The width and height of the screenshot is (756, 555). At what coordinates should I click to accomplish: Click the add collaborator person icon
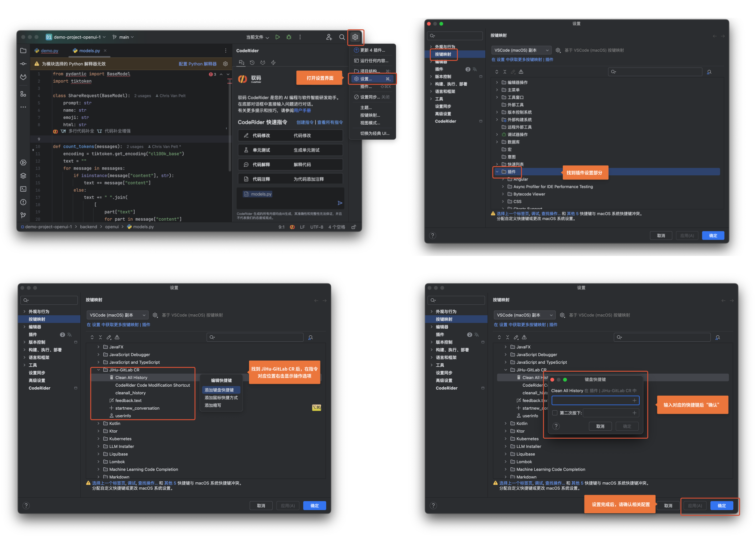[x=329, y=37]
